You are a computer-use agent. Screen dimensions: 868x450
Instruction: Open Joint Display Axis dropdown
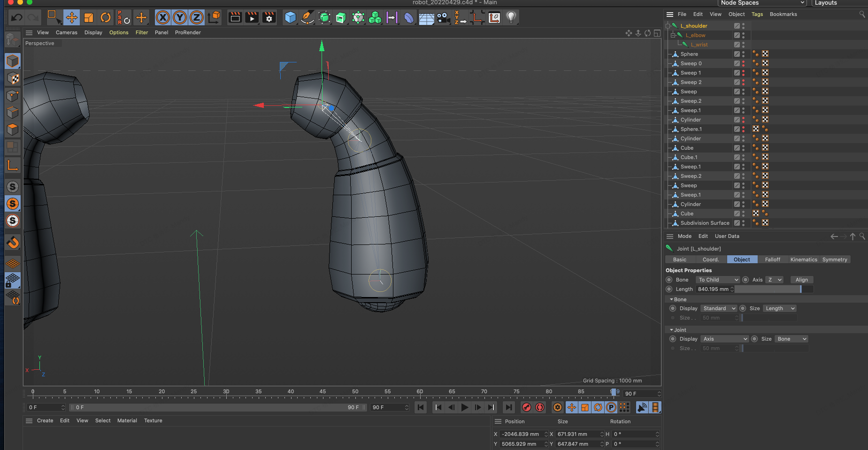click(x=725, y=339)
